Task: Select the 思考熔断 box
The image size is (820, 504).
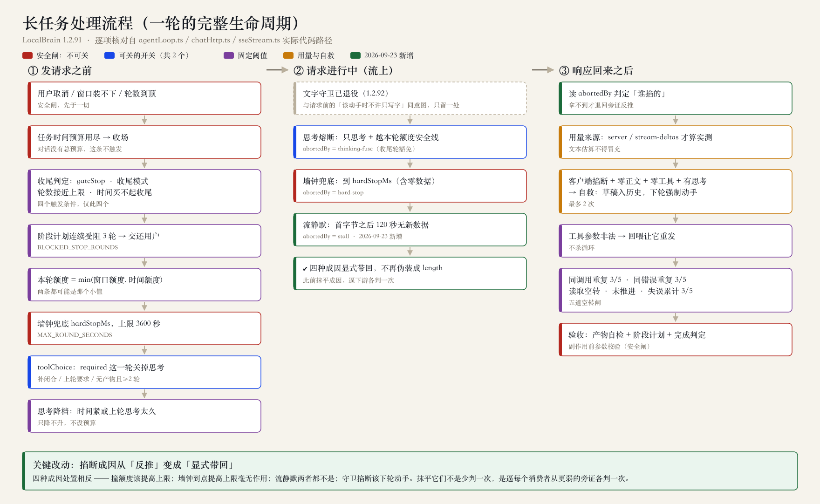Action: click(x=410, y=142)
